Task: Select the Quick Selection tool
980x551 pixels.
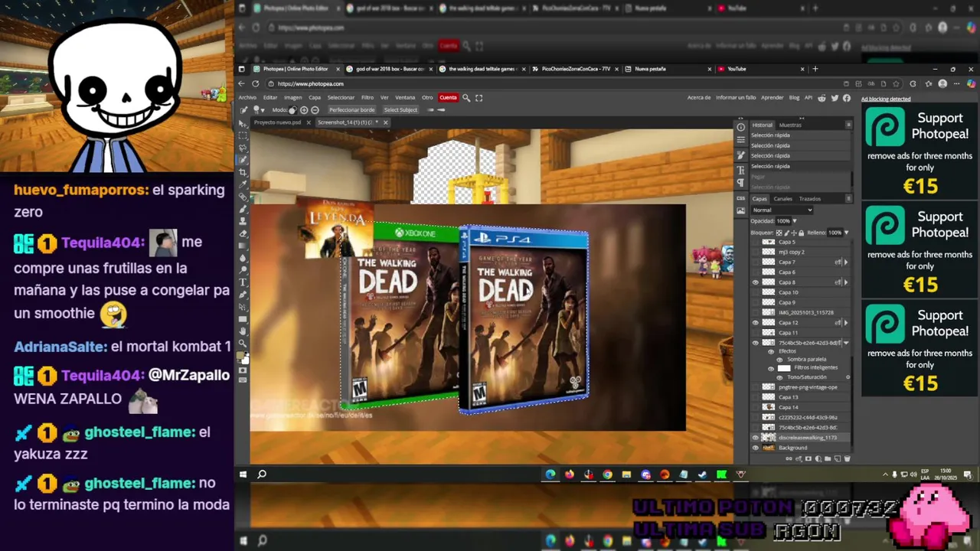Action: [243, 160]
